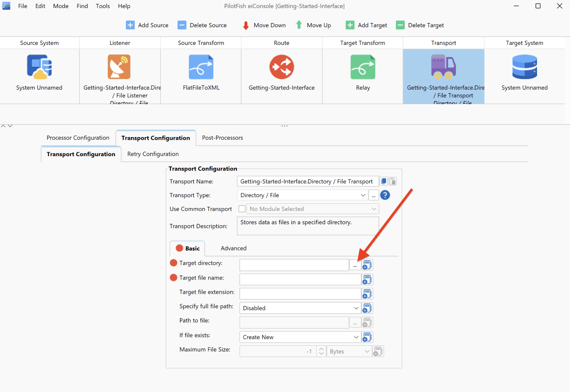Switch to the Processor Configuration tab
Screen dimensions: 570x392
pos(78,138)
